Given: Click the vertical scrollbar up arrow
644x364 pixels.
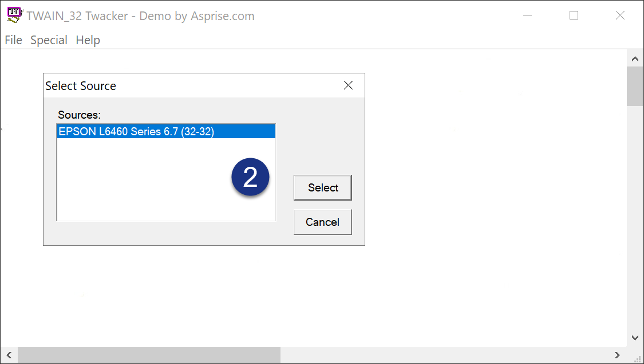Looking at the screenshot, I should (635, 59).
